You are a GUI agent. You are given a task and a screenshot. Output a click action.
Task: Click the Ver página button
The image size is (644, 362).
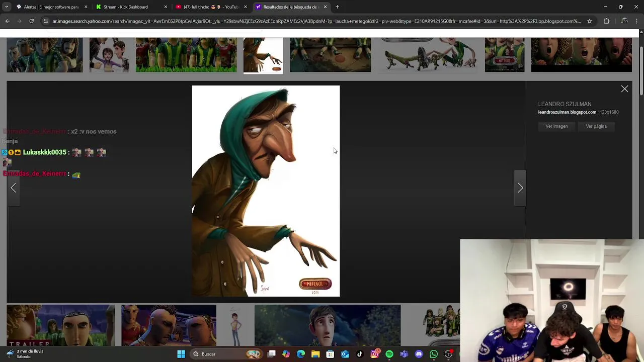[x=596, y=126]
